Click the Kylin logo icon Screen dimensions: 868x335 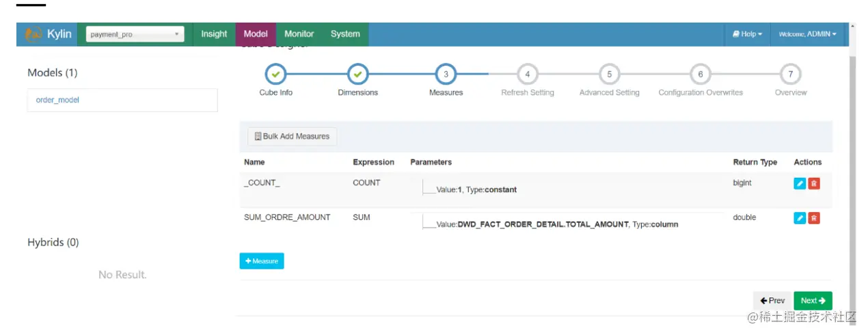[x=33, y=34]
